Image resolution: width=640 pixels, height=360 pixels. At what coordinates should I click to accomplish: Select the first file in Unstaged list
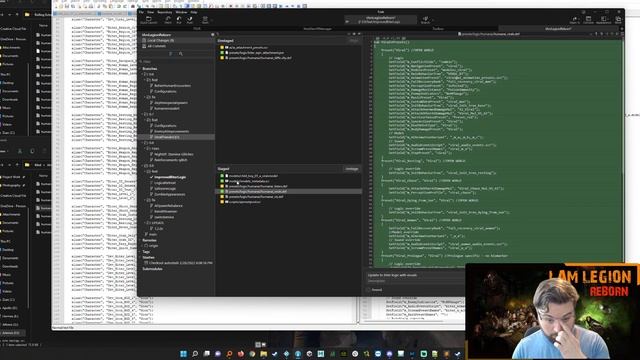tap(289, 48)
